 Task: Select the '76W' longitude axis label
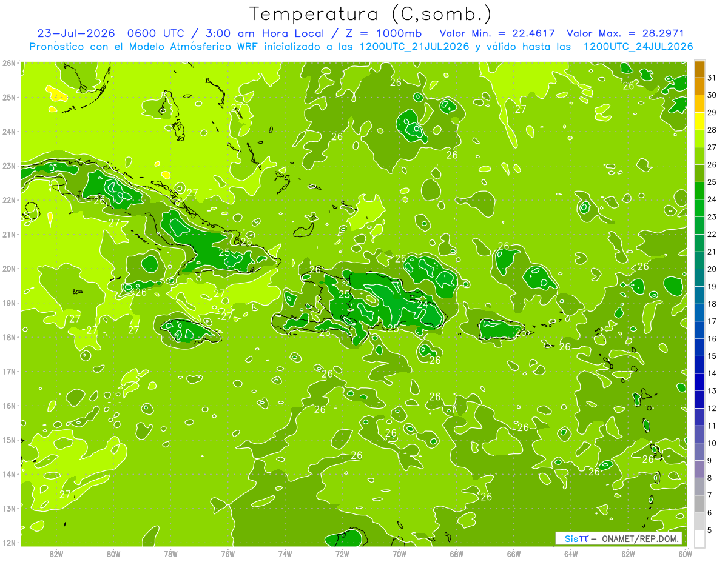(227, 554)
